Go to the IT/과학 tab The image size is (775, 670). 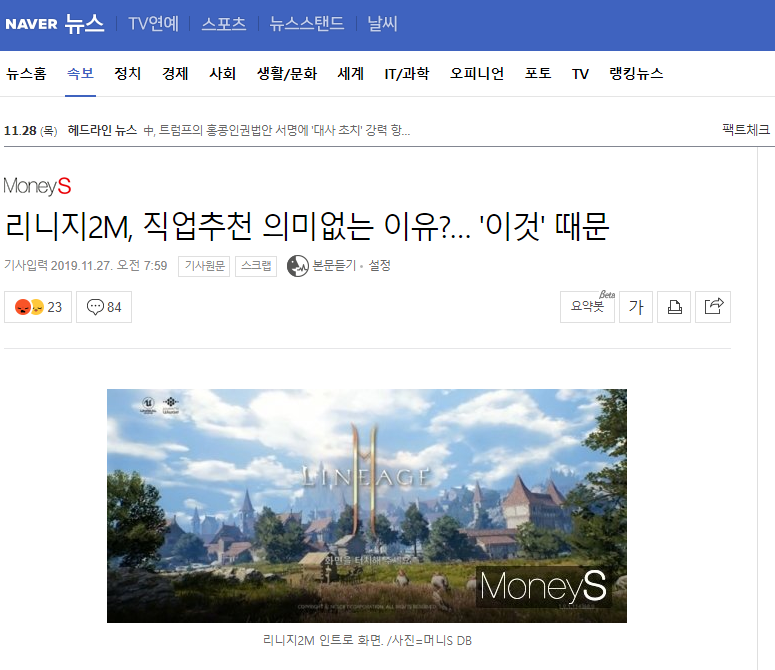tap(407, 74)
